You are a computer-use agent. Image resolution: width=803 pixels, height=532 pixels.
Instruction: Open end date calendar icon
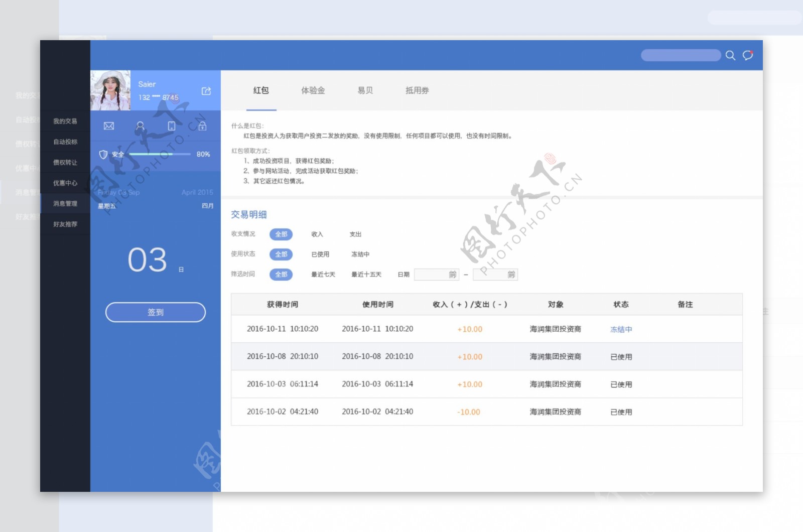511,274
